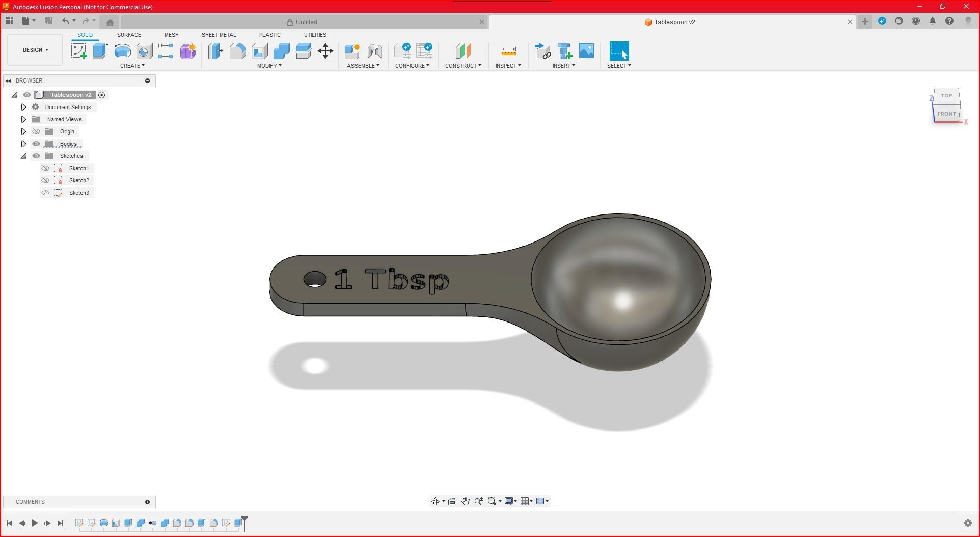Viewport: 980px width, 537px height.
Task: Switch to the PLASTIC tab
Action: pos(270,35)
